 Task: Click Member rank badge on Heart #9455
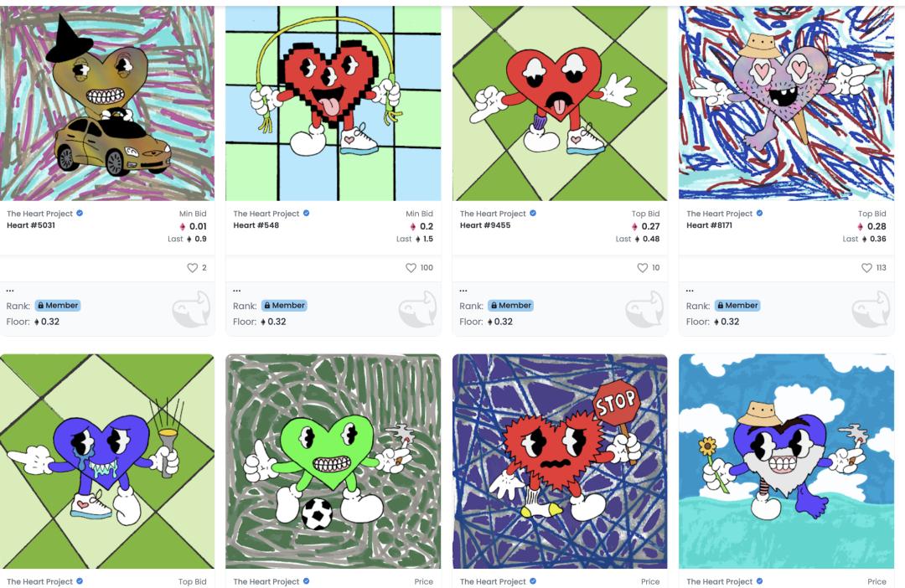(x=511, y=305)
